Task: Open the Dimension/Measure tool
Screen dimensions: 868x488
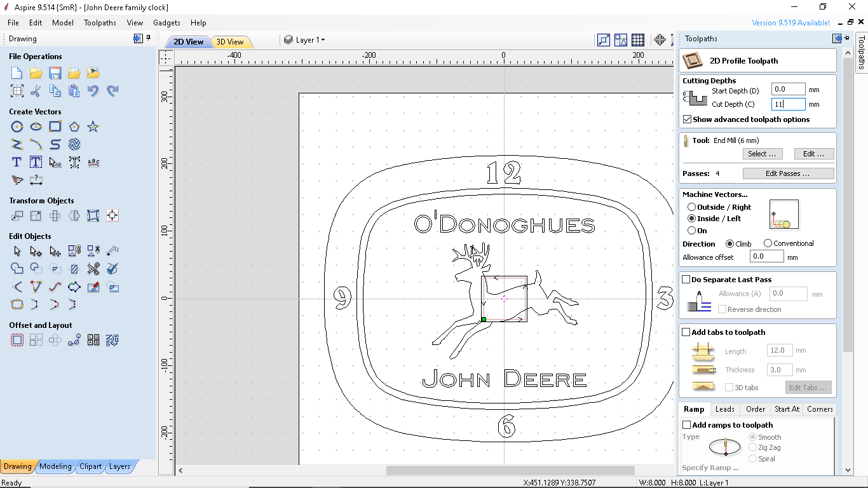Action: click(x=36, y=180)
